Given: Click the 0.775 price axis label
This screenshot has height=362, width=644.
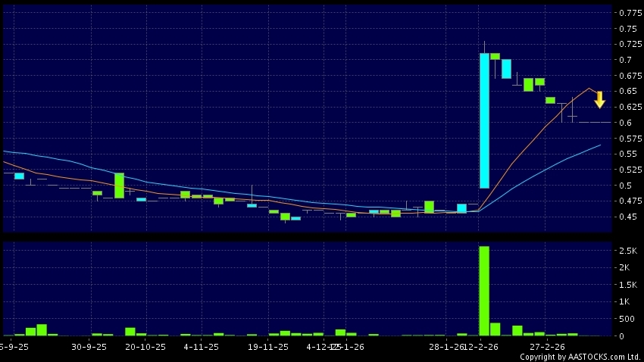Looking at the screenshot, I should pos(628,14).
